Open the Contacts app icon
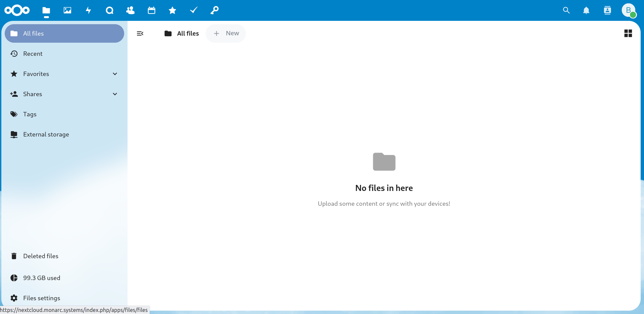 (x=131, y=10)
